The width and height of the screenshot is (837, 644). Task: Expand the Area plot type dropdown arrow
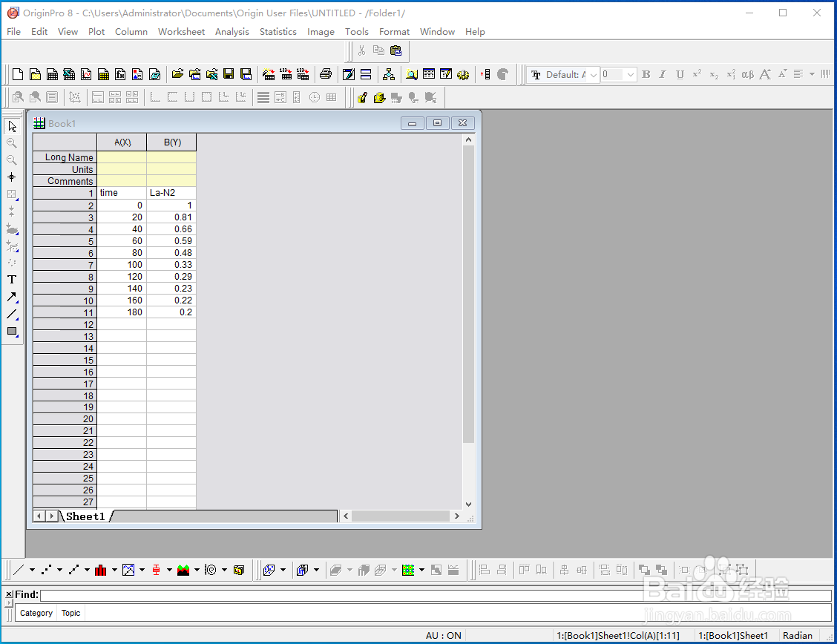[x=197, y=570]
